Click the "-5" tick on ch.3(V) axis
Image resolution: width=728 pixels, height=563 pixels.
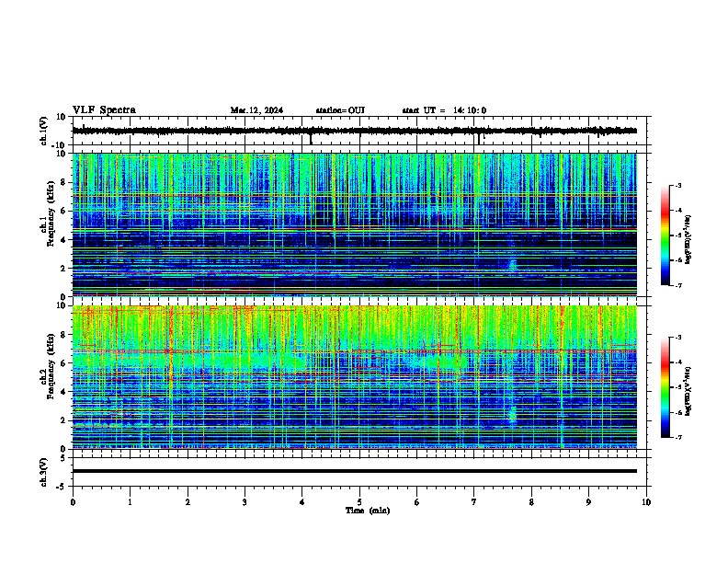pyautogui.click(x=63, y=487)
